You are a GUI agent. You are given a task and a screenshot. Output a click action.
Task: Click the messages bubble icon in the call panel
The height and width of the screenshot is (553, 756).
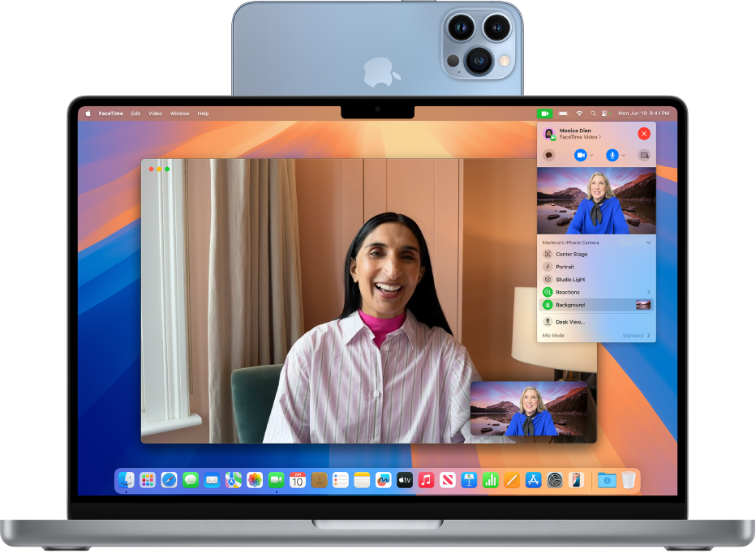[x=548, y=154]
